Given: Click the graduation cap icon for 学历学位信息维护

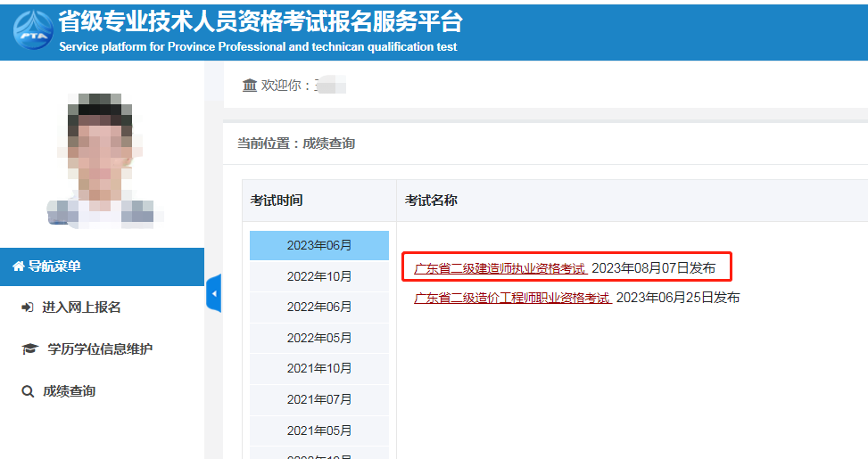Looking at the screenshot, I should point(29,349).
